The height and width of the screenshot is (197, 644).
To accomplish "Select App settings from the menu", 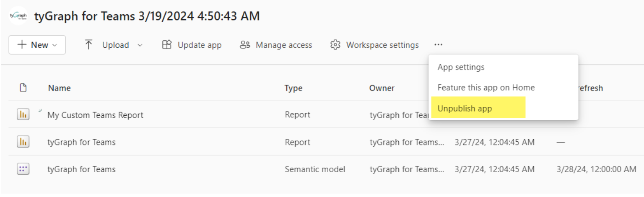I will click(461, 67).
